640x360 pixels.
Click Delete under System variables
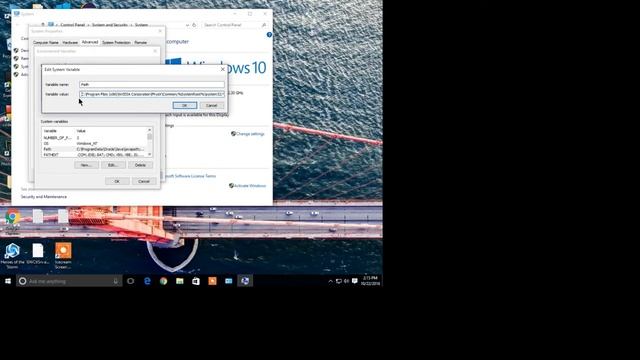140,165
